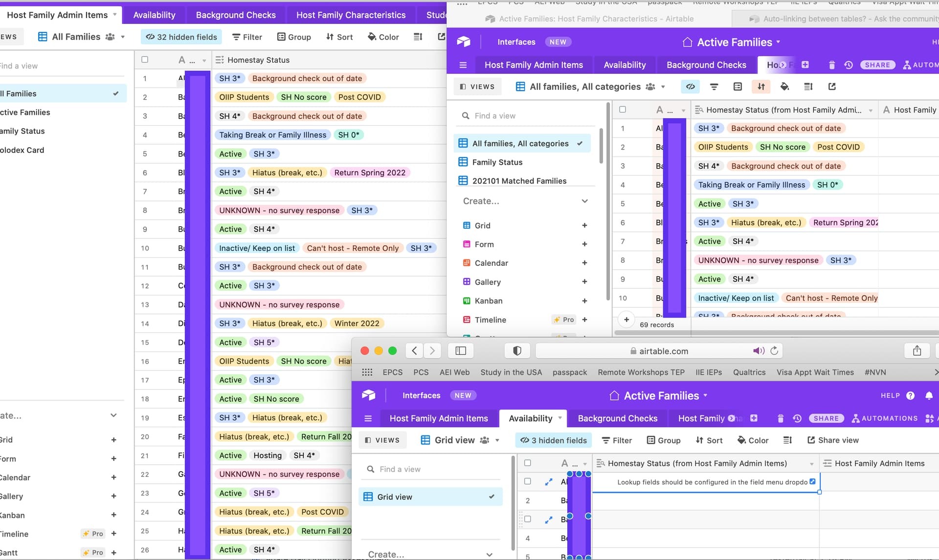Open notifications bell in bottom Airtable window
The image size is (939, 560).
[929, 395]
